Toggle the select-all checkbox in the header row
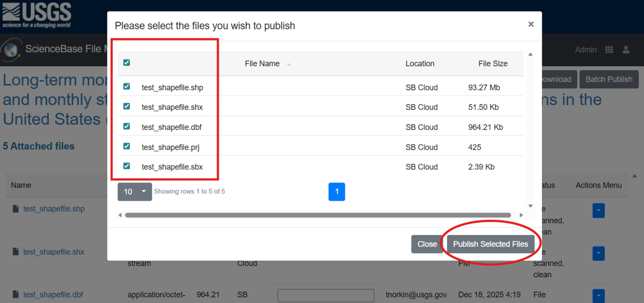Screen dimensions: 644x303 click(x=126, y=63)
